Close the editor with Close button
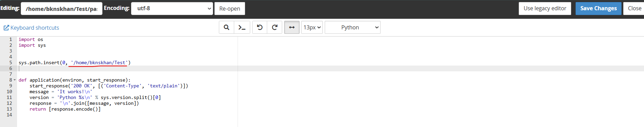This screenshot has height=127, width=644. coord(634,9)
